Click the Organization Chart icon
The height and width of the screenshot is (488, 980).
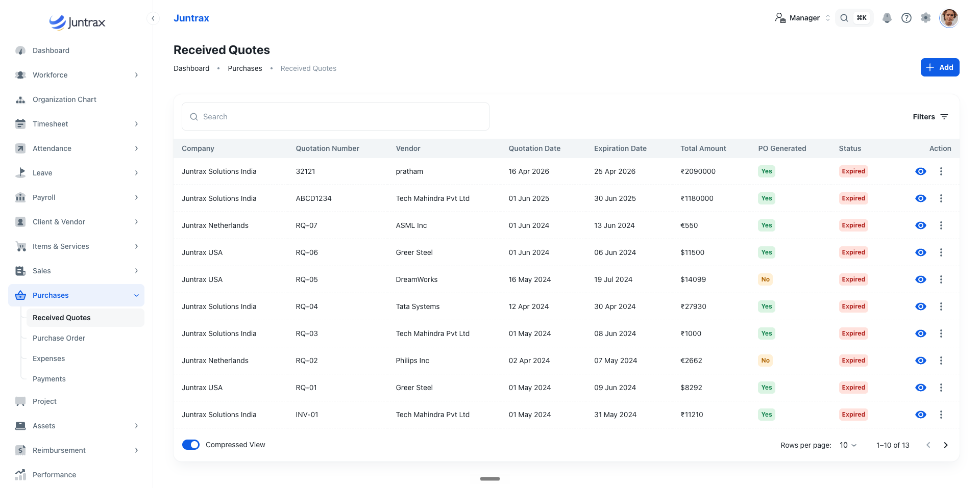click(x=20, y=99)
